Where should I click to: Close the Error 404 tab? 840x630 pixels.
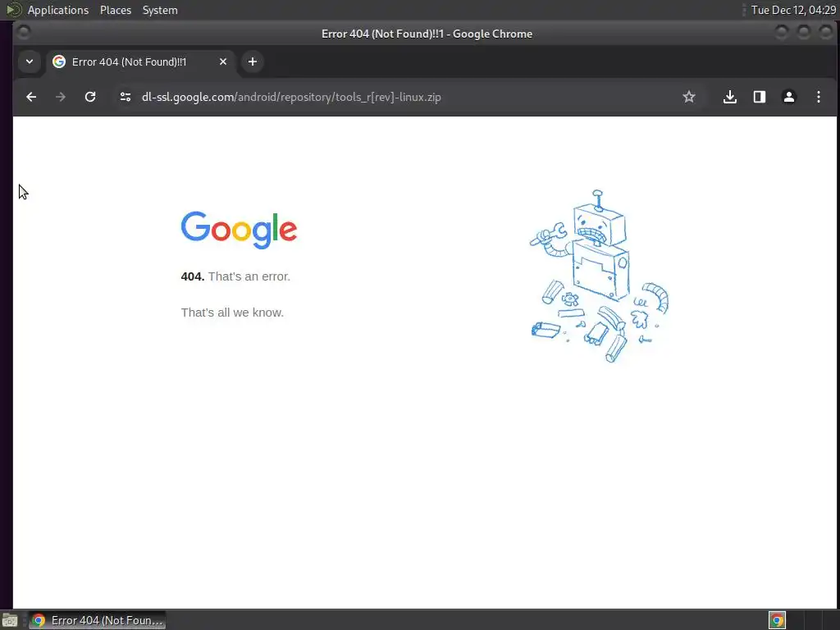(223, 62)
